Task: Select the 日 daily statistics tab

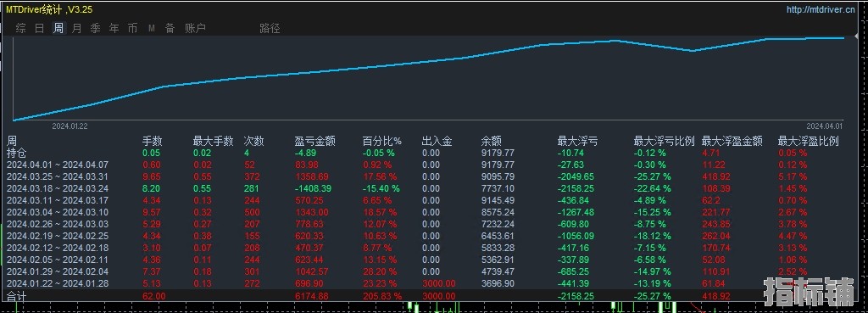Action: [39, 28]
